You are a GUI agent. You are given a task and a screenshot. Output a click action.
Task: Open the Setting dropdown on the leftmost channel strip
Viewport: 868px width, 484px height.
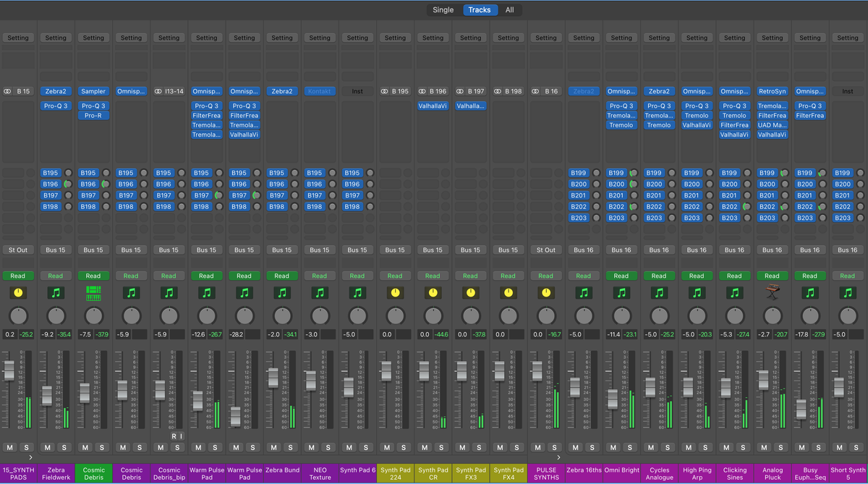coord(18,38)
